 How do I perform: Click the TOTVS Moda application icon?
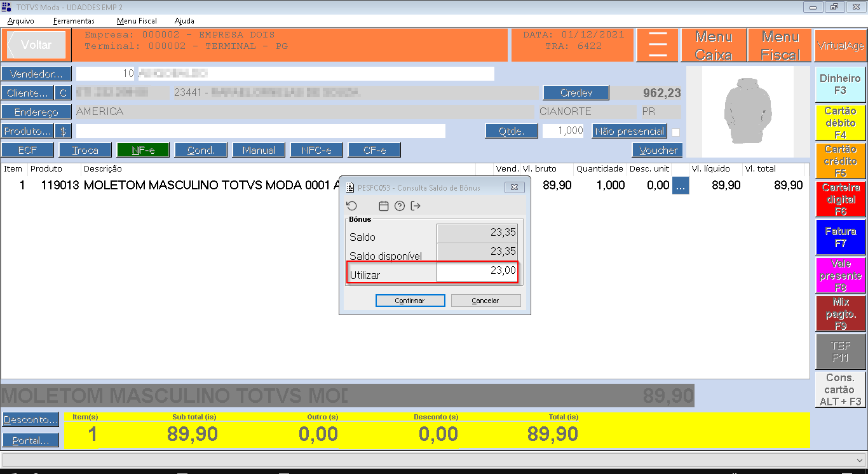[x=7, y=7]
